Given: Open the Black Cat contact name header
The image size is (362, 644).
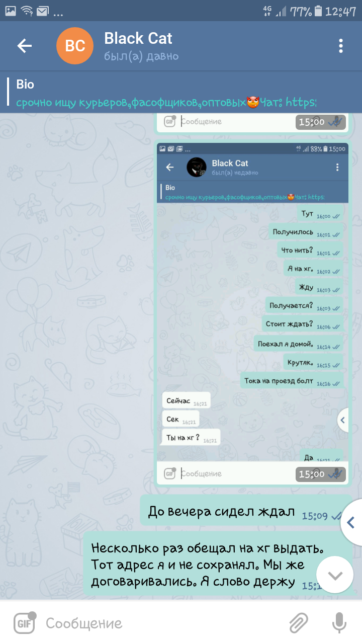Looking at the screenshot, I should [x=138, y=38].
